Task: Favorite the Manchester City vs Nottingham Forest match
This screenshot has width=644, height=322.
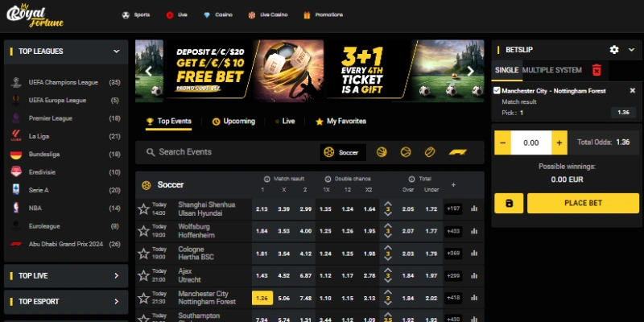Action: click(143, 298)
